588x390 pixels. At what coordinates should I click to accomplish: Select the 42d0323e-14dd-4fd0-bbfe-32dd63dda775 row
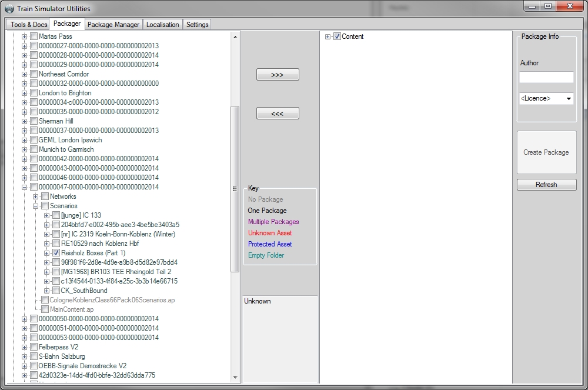click(97, 375)
